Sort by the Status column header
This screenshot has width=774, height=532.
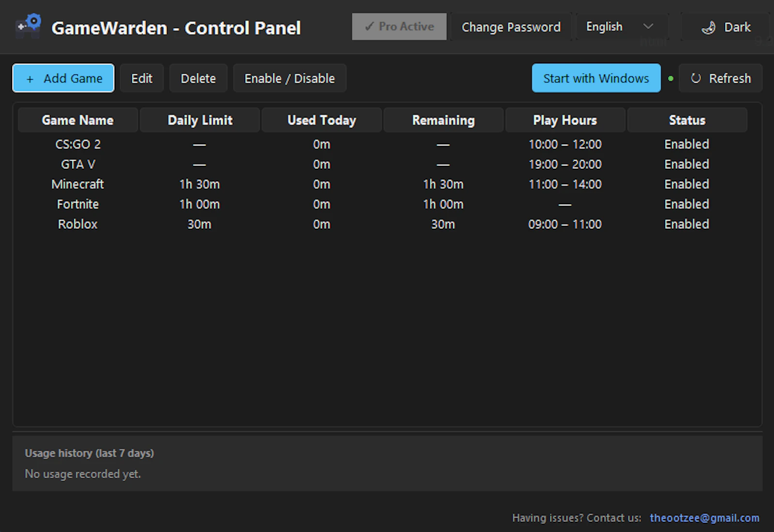coord(687,120)
